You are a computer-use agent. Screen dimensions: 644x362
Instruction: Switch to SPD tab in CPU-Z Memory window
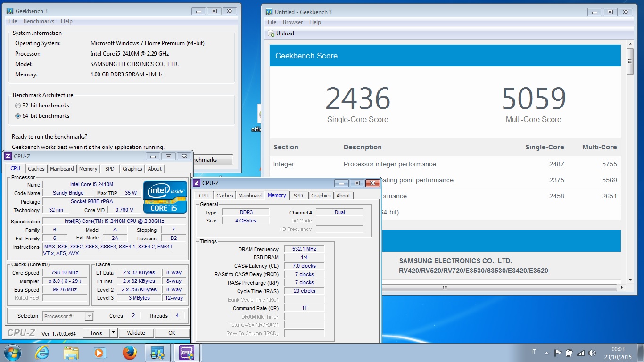298,196
